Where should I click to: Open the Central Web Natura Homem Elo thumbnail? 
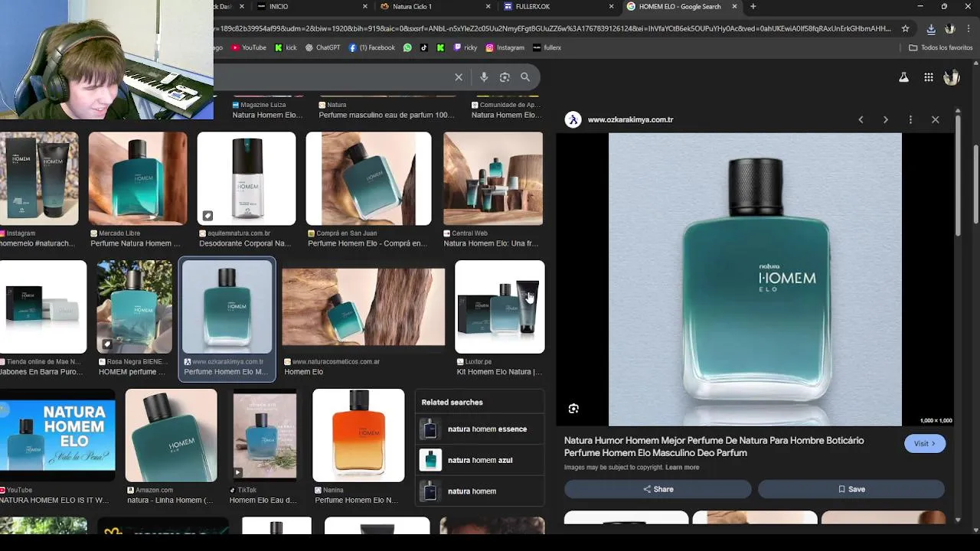[x=493, y=178]
